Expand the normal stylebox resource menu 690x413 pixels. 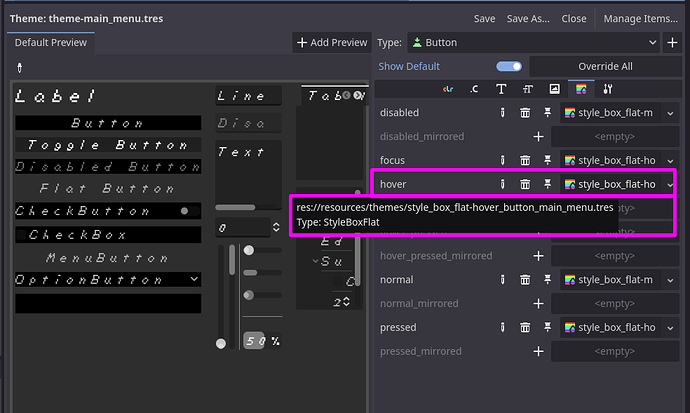[x=670, y=280]
